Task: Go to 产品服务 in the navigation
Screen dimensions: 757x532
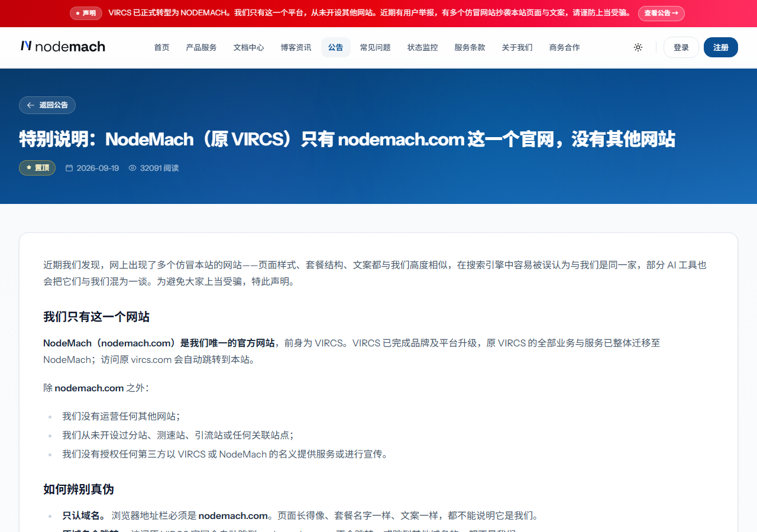Action: tap(201, 47)
